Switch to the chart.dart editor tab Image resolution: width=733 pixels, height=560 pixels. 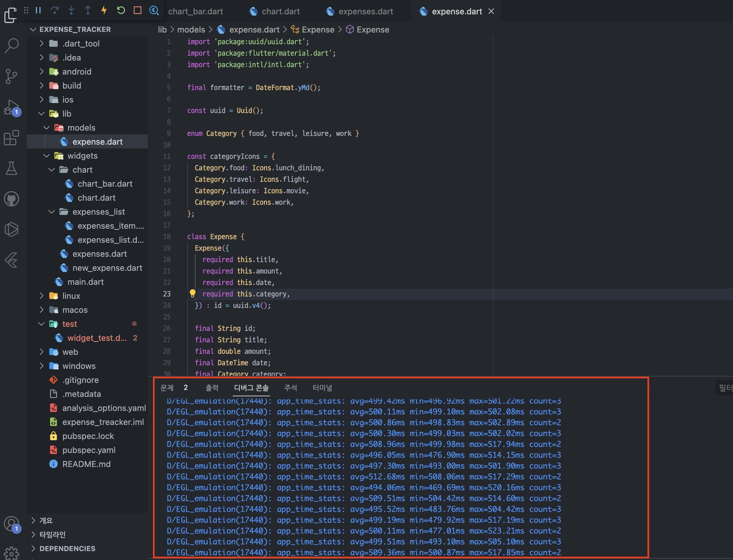click(x=281, y=12)
